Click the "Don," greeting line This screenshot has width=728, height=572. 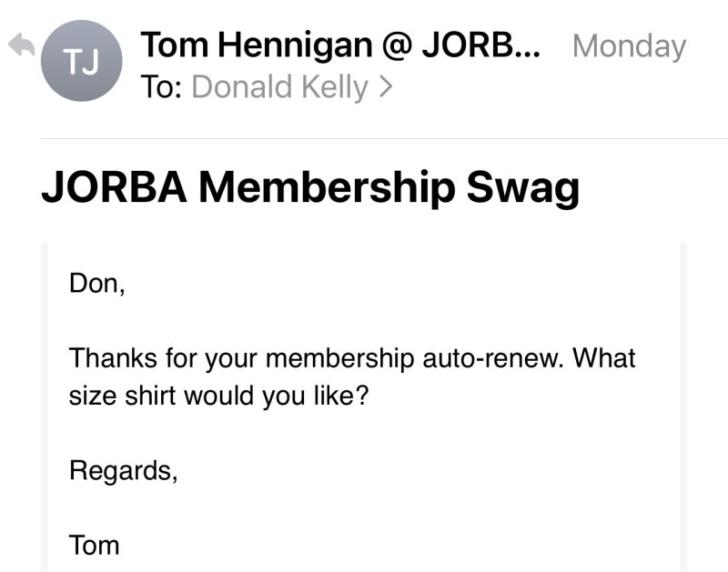(x=96, y=284)
